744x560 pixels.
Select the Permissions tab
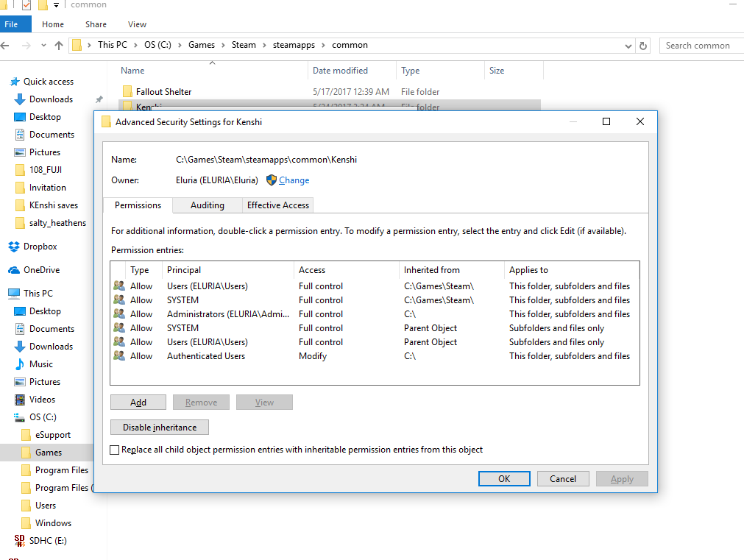pyautogui.click(x=138, y=205)
